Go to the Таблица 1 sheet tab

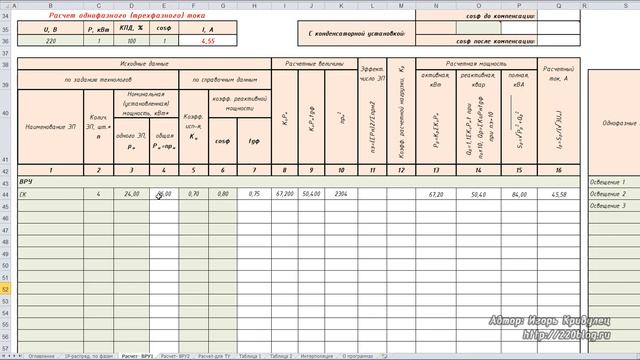coord(250,356)
